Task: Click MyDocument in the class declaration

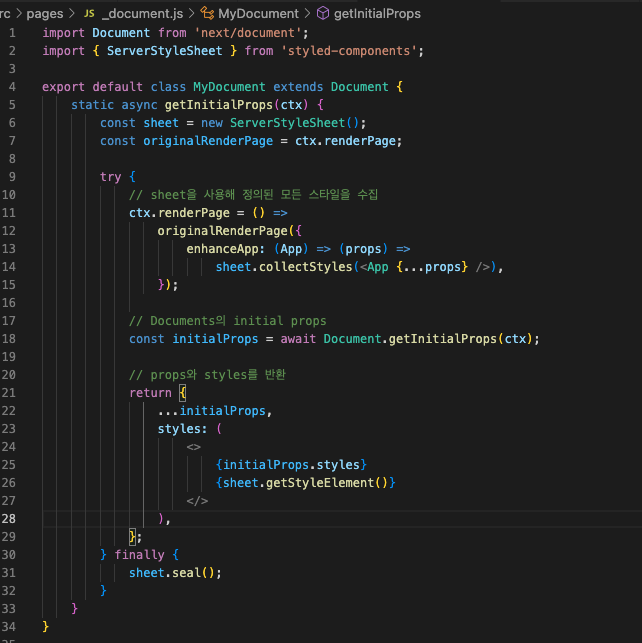Action: (x=229, y=87)
